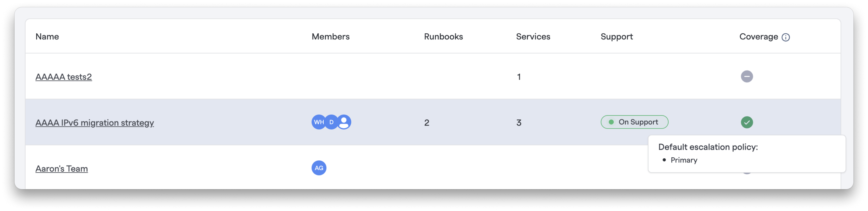Viewport: 868px width, 211px height.
Task: Select Primary in escalation policy tooltip
Action: (x=684, y=160)
